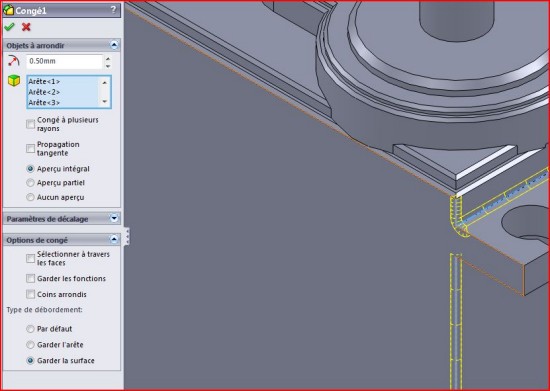The width and height of the screenshot is (550, 391).
Task: Select Aperçu partiel radio button
Action: pos(31,183)
